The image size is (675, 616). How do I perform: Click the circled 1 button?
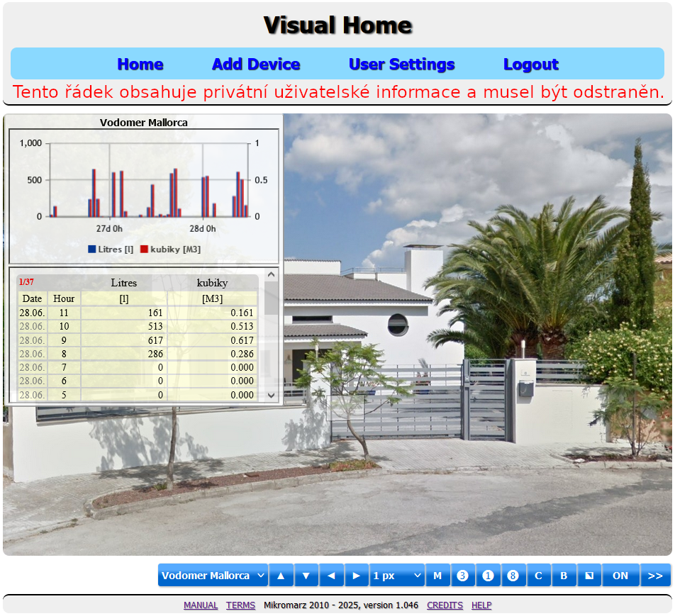(x=488, y=576)
